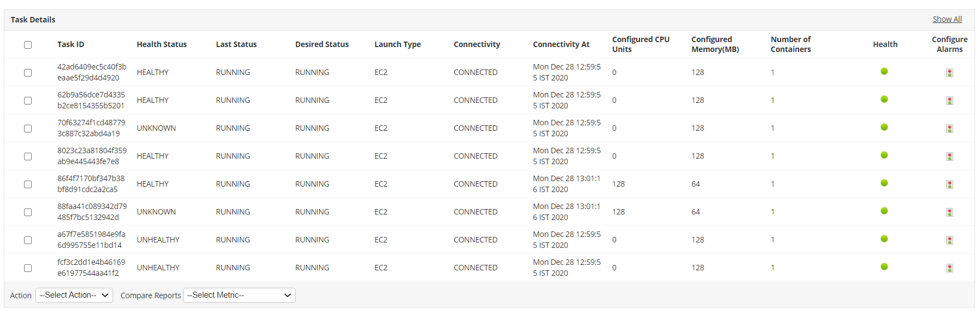The image size is (980, 313).
Task: Click the Task ID column header
Action: point(71,44)
